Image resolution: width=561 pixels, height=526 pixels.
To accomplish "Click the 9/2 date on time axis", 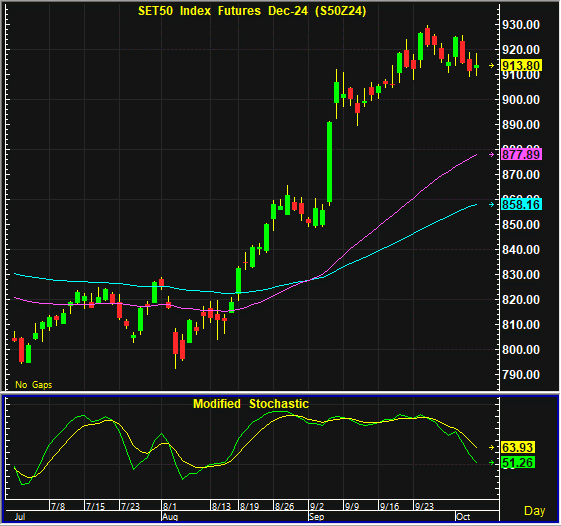I will point(317,506).
